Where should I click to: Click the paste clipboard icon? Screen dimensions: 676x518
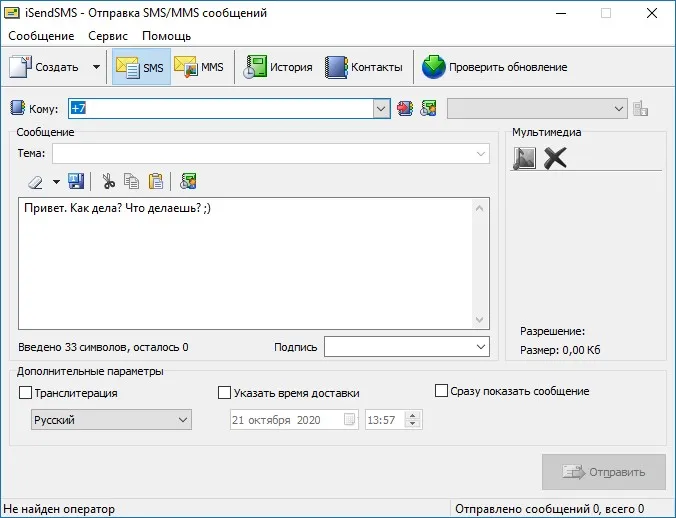click(156, 181)
